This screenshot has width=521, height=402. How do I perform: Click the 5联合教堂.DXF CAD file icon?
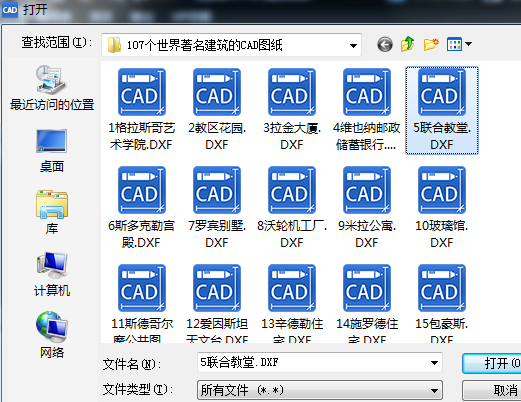click(442, 92)
